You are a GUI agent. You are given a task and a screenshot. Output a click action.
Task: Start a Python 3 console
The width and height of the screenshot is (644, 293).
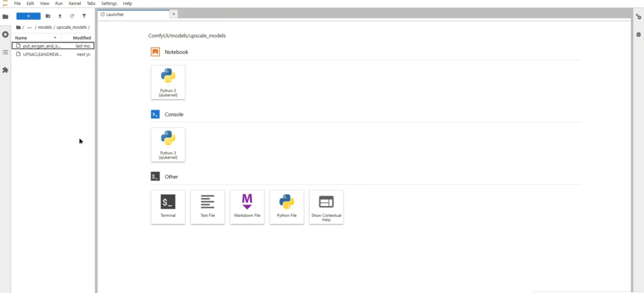coord(168,145)
